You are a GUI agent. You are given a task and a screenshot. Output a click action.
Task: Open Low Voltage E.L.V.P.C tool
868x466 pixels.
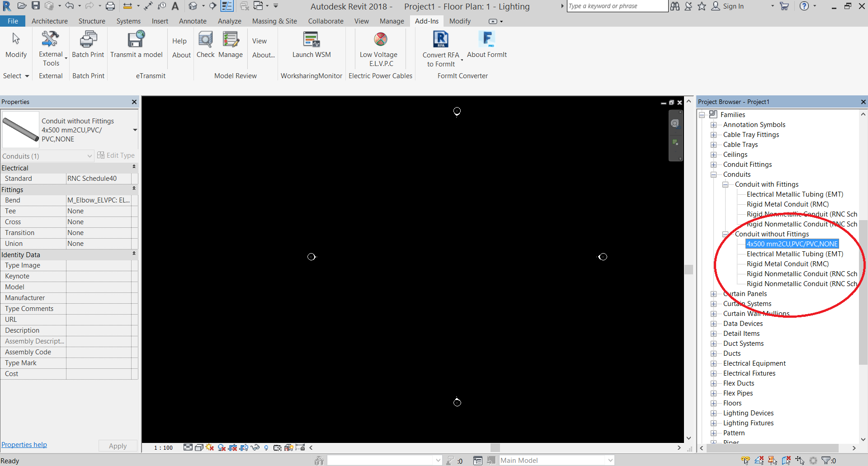(379, 49)
